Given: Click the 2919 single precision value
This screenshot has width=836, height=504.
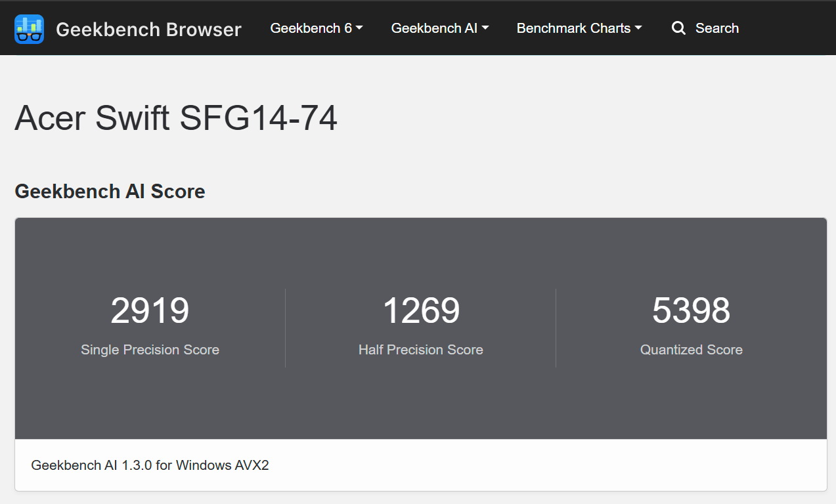Looking at the screenshot, I should [150, 310].
